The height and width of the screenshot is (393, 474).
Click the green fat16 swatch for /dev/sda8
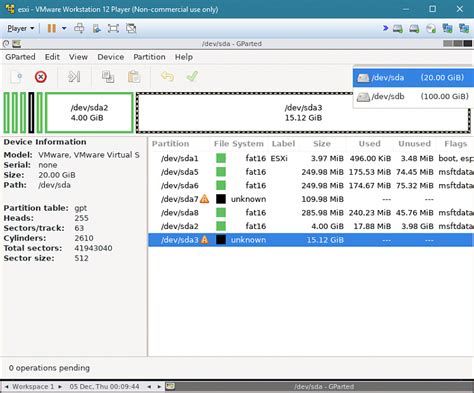tap(221, 213)
